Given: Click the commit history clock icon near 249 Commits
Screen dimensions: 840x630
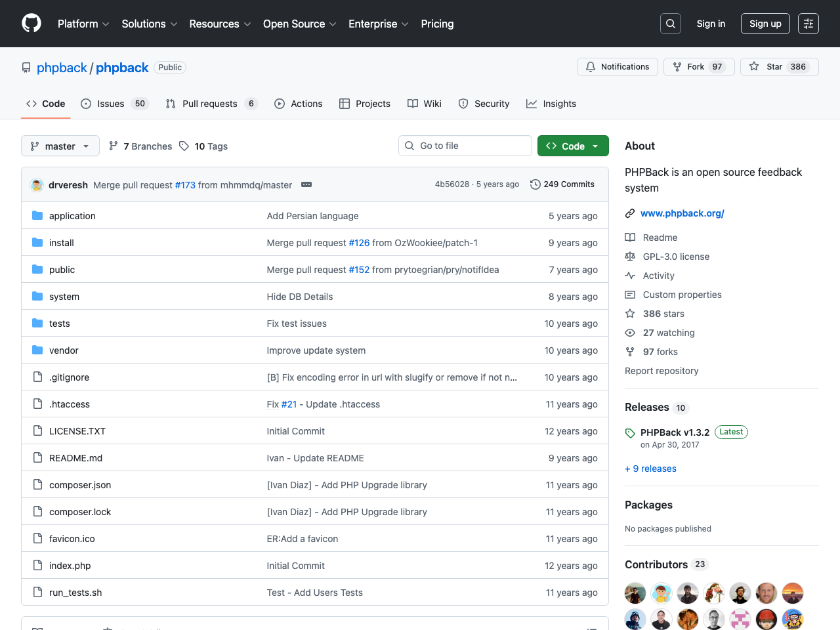Looking at the screenshot, I should pyautogui.click(x=534, y=184).
